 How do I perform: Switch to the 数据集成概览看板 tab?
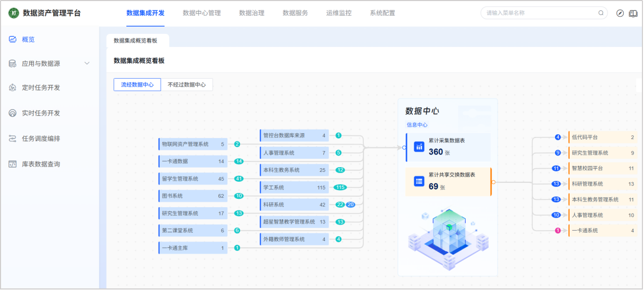tap(135, 41)
